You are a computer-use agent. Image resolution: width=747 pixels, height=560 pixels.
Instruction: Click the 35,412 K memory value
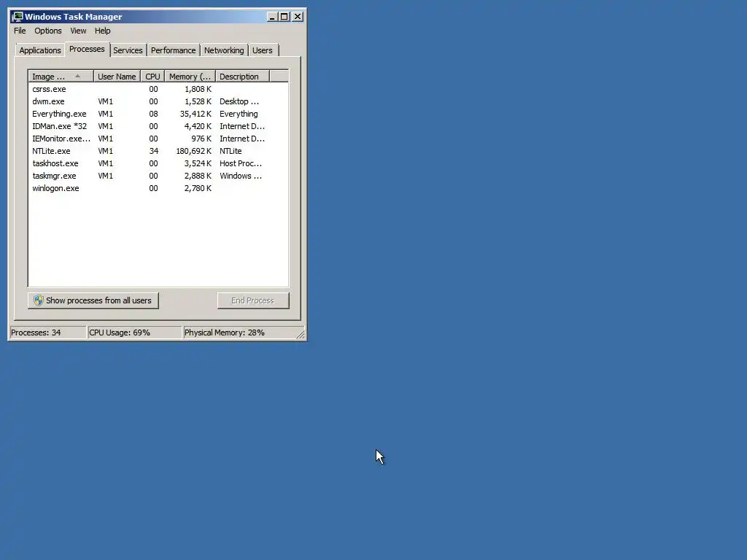[x=196, y=114]
